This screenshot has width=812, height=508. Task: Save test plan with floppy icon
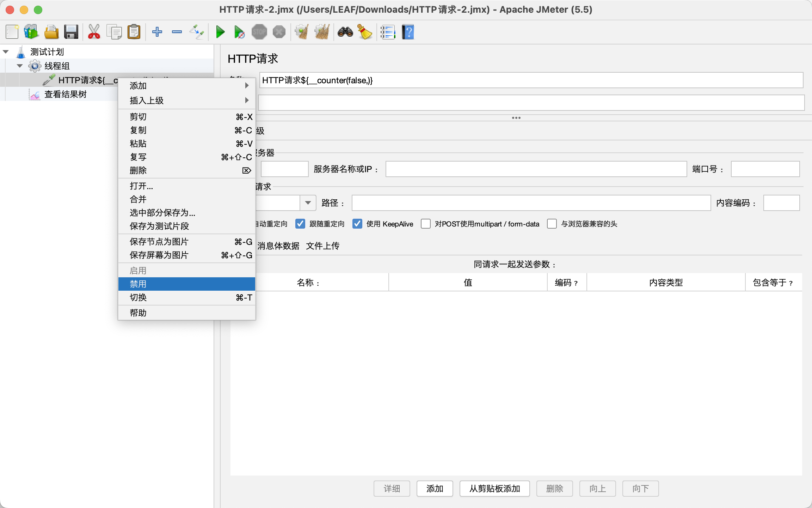pyautogui.click(x=71, y=32)
